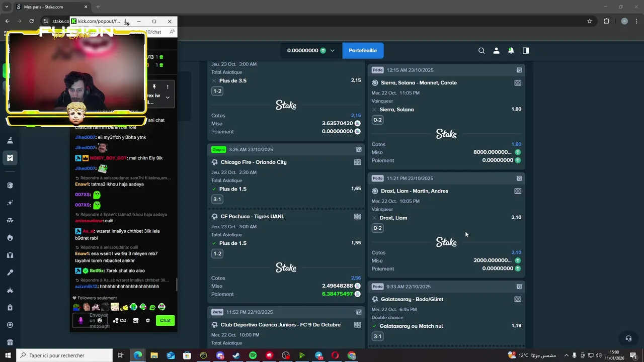The height and width of the screenshot is (362, 644).
Task: Click the pin icon on pinned chat message
Action: (x=154, y=87)
